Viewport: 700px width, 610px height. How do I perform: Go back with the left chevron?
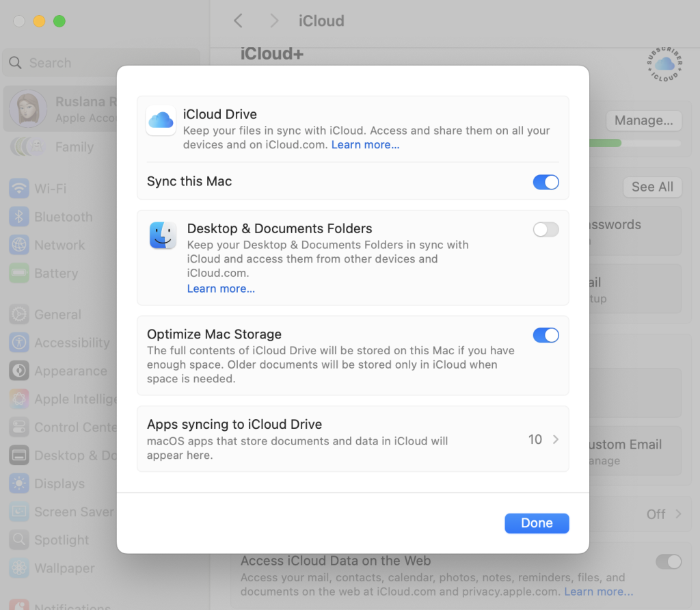coord(239,21)
